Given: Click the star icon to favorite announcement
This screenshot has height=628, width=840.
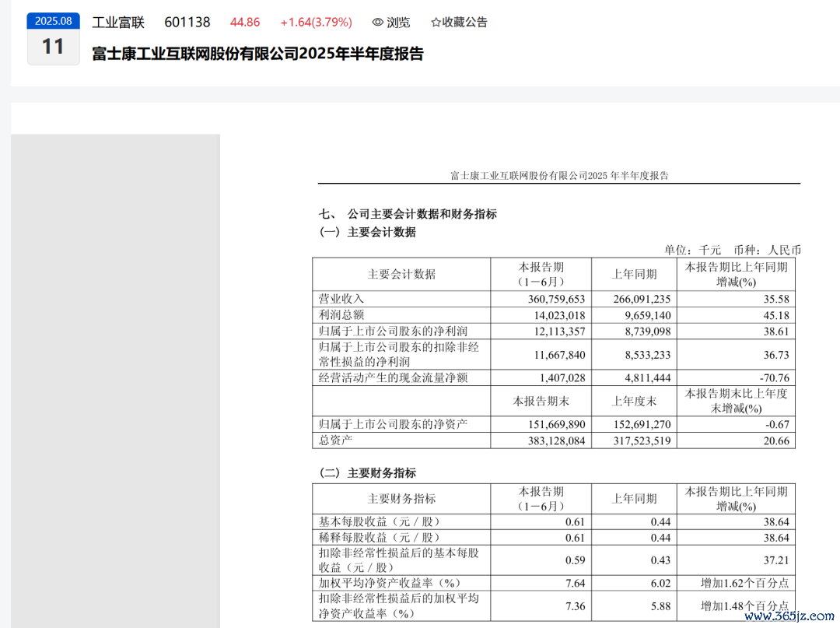Looking at the screenshot, I should [436, 23].
